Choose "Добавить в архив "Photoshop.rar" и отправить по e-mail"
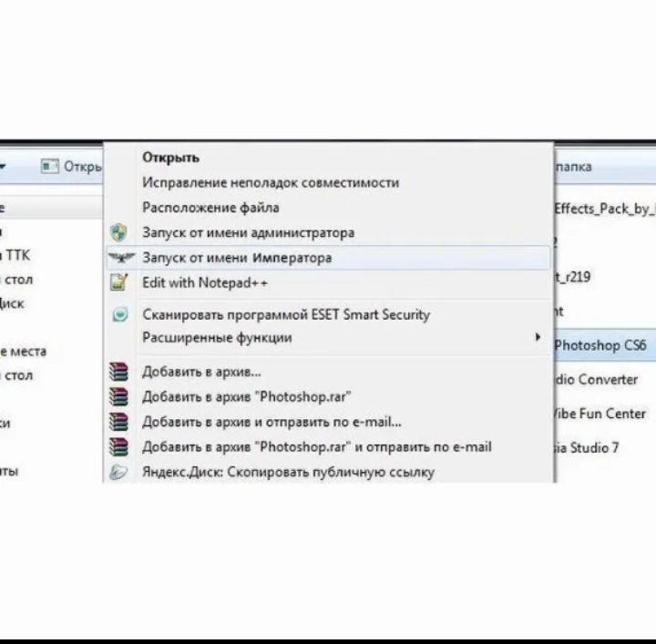 point(316,447)
